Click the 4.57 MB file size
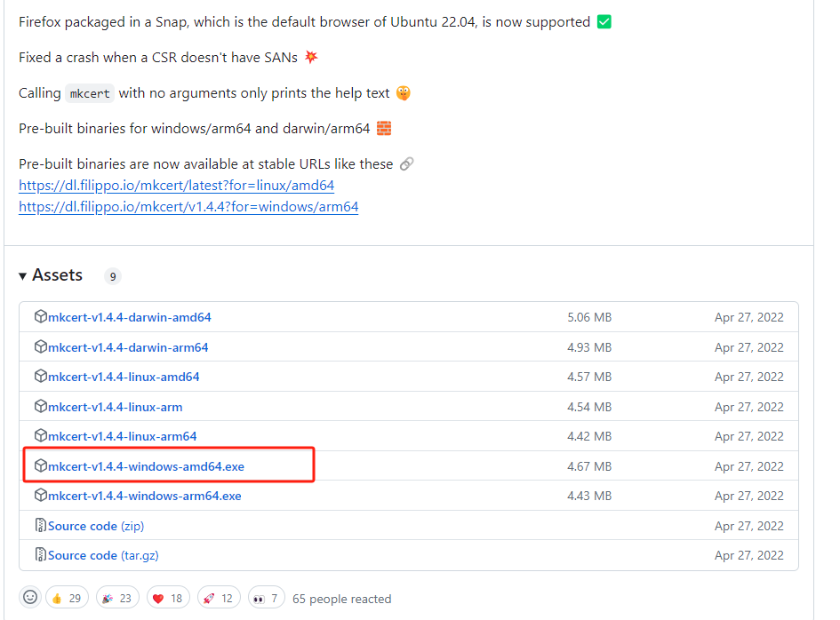 589,377
